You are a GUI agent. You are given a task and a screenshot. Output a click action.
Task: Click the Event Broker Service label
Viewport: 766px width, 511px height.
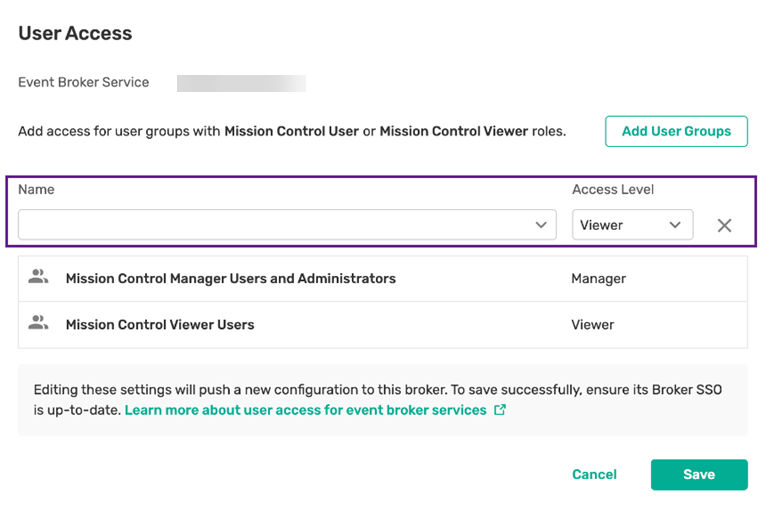coord(83,83)
